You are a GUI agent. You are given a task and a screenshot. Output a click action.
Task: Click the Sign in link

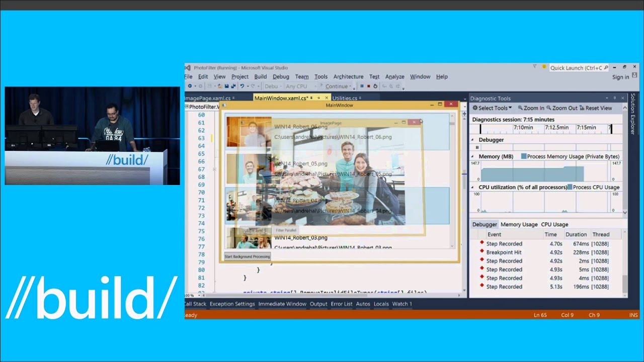click(x=620, y=77)
